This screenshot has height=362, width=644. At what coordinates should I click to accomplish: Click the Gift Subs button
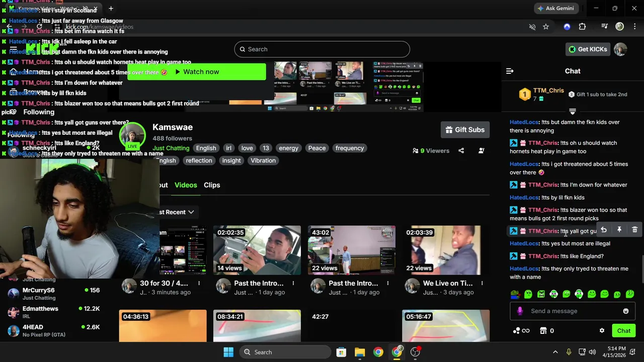pyautogui.click(x=465, y=130)
